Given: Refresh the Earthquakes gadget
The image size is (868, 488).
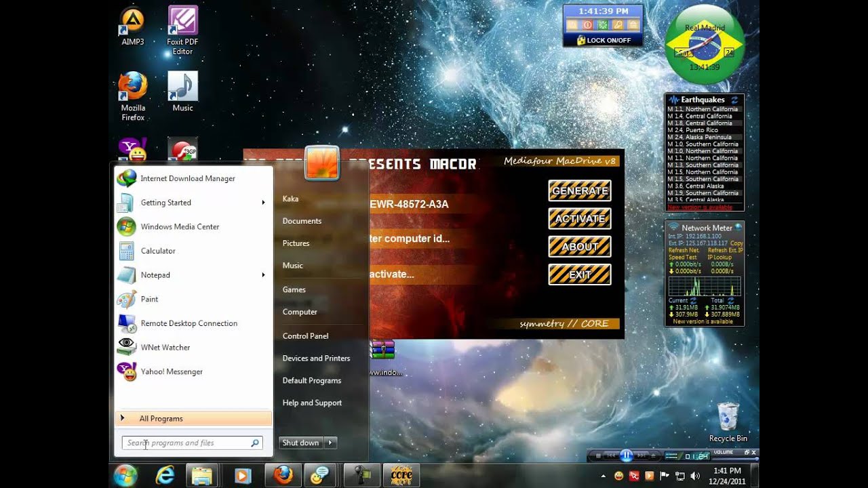Looking at the screenshot, I should [x=734, y=100].
